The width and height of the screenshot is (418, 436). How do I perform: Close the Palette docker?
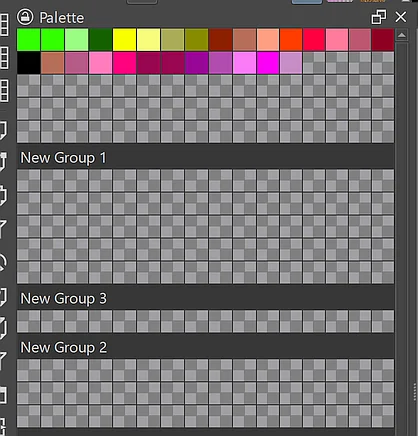tap(401, 17)
